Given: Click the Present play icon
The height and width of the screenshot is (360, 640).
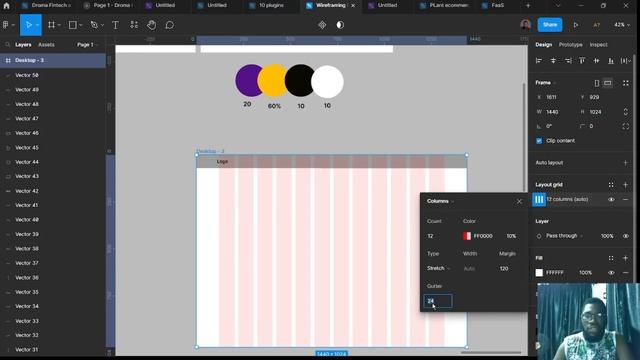Looking at the screenshot, I should [x=576, y=25].
